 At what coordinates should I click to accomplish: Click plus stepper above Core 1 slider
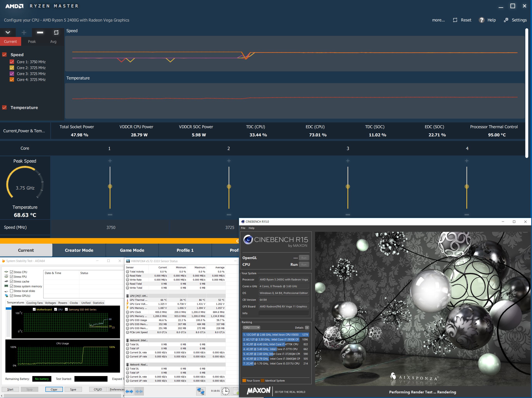click(x=110, y=161)
